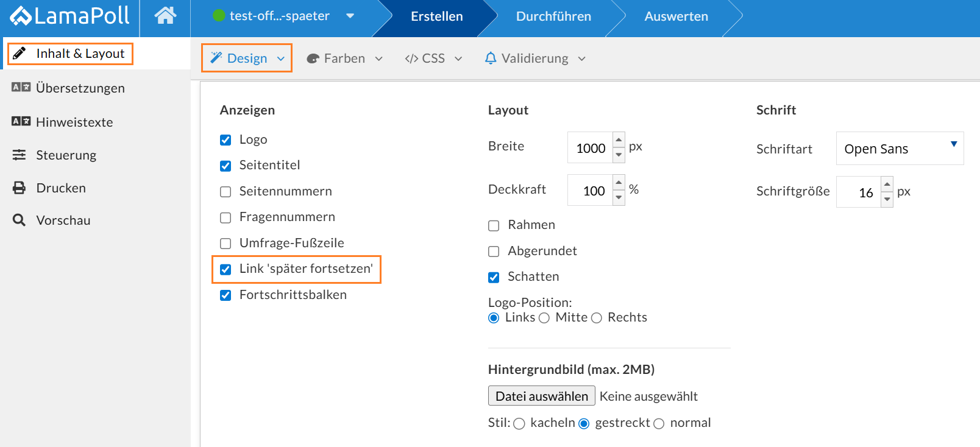This screenshot has width=980, height=447.
Task: Switch to the Durchführen step
Action: point(553,16)
